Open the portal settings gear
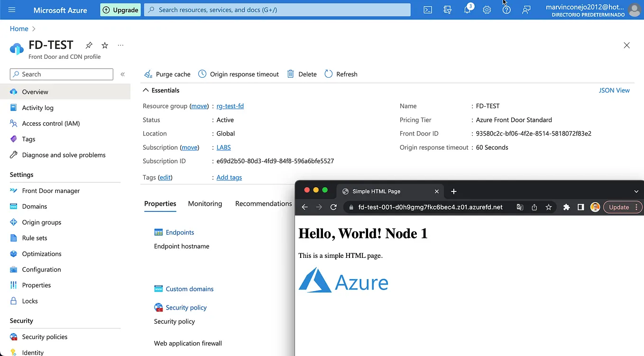This screenshot has width=644, height=356. [x=487, y=9]
